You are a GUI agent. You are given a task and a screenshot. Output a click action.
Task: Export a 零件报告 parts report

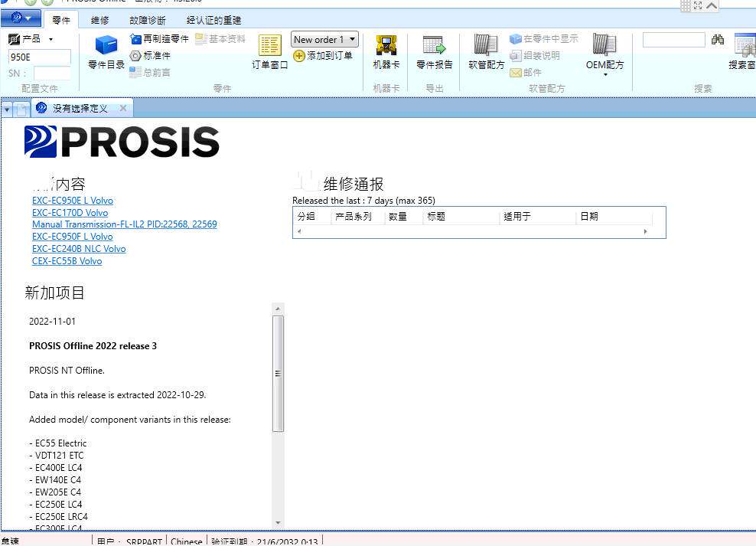(x=435, y=52)
